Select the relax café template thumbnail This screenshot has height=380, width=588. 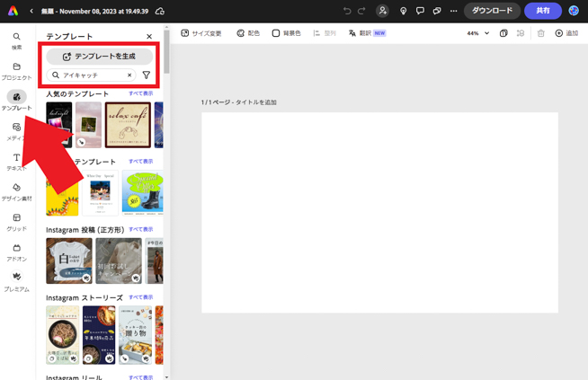point(128,125)
